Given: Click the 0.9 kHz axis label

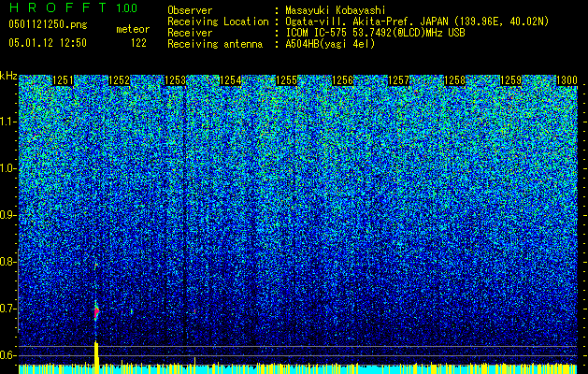Looking at the screenshot, I should (x=7, y=215).
